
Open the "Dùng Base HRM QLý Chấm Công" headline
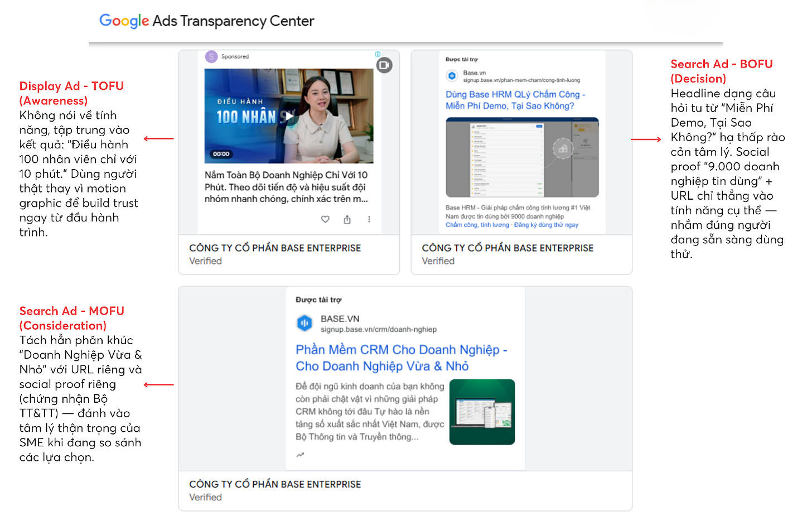[x=515, y=100]
